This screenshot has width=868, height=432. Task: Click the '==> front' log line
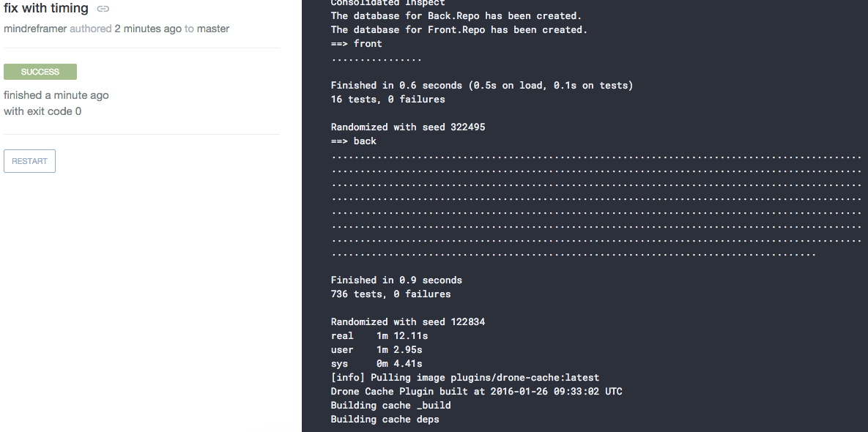click(357, 44)
